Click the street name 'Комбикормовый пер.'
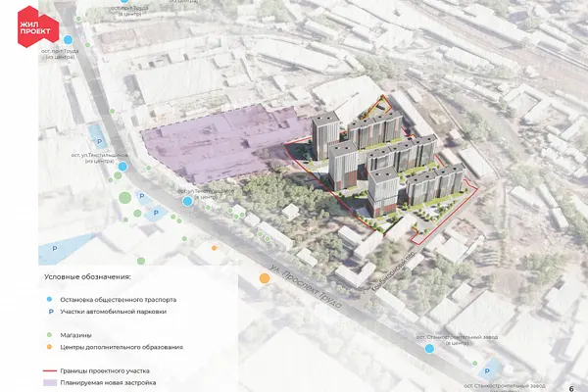Viewport: 588px width, 392px height. 393,270
